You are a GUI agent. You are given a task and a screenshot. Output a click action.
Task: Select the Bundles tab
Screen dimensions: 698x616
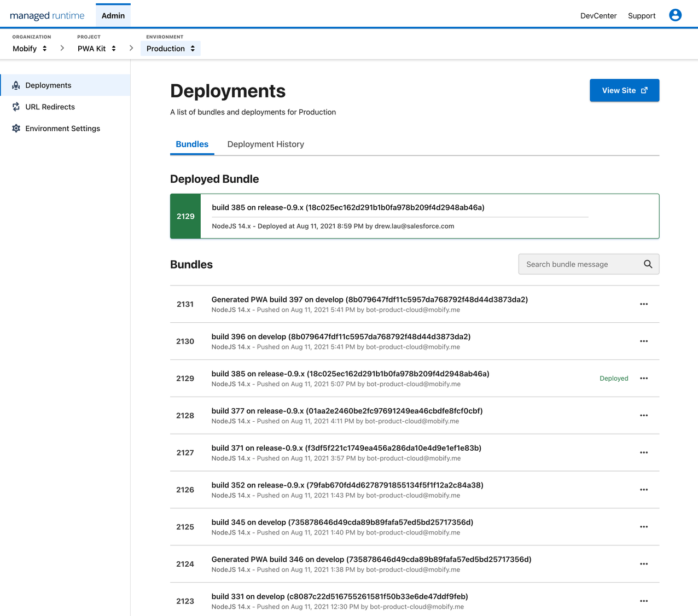click(x=192, y=144)
